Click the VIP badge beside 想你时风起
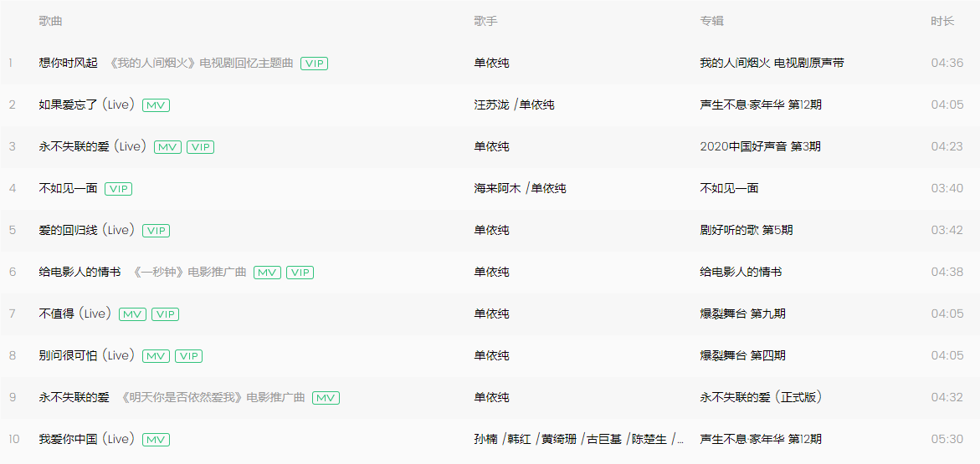This screenshot has height=464, width=980. coord(314,64)
